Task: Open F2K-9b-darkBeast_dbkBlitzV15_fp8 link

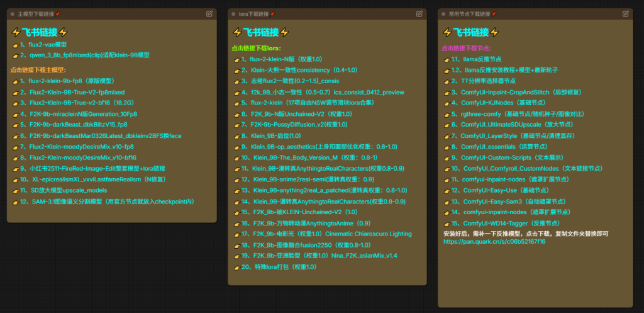Action: (74, 125)
